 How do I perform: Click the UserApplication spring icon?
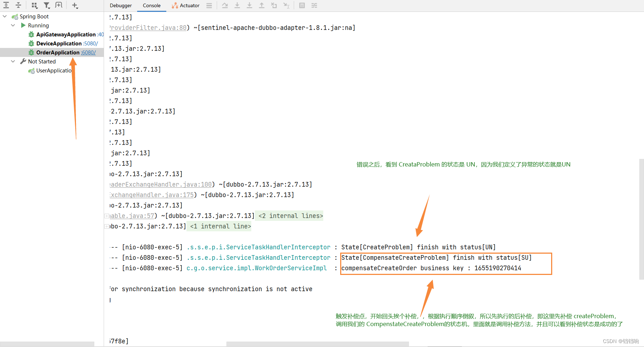click(x=31, y=71)
